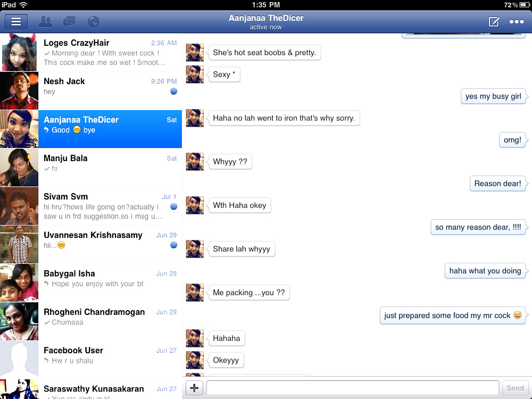Tap the compose new message icon
The height and width of the screenshot is (399, 532).
494,22
